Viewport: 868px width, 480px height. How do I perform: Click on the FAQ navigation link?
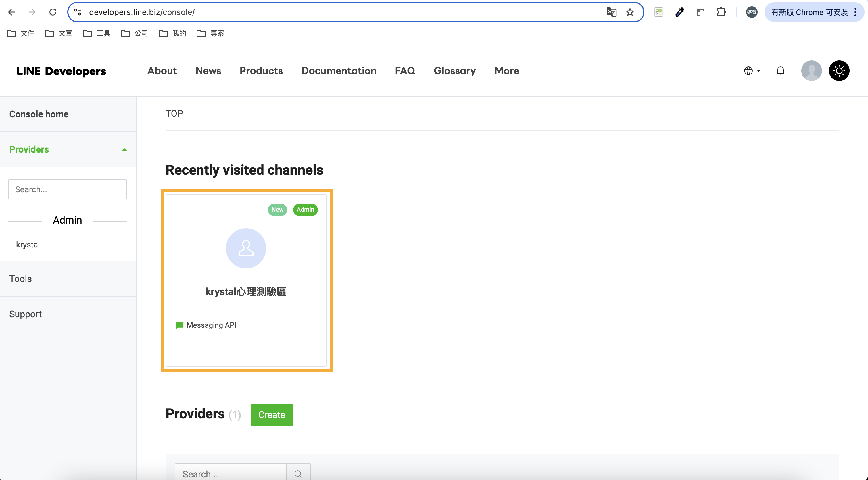(405, 70)
